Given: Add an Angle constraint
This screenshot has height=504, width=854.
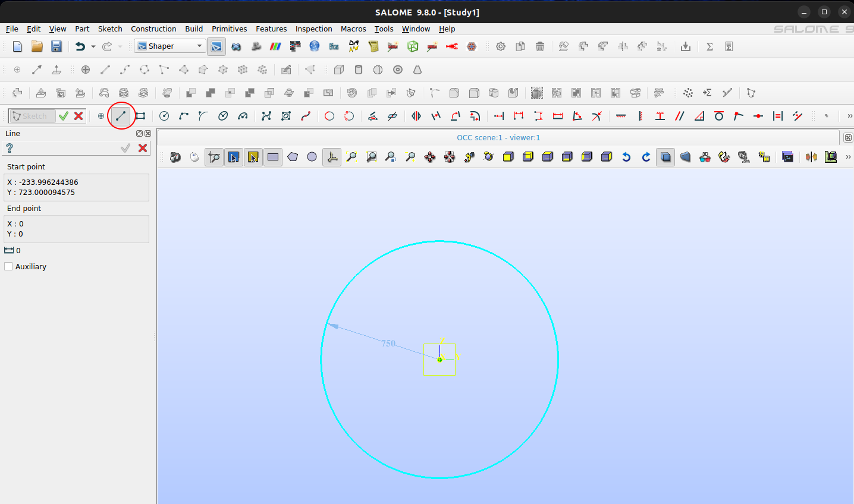Looking at the screenshot, I should coord(577,116).
